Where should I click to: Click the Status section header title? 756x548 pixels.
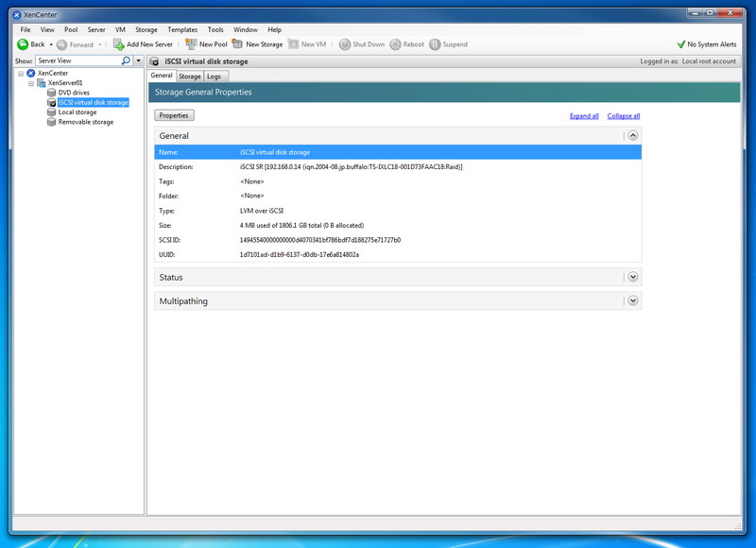tap(171, 277)
